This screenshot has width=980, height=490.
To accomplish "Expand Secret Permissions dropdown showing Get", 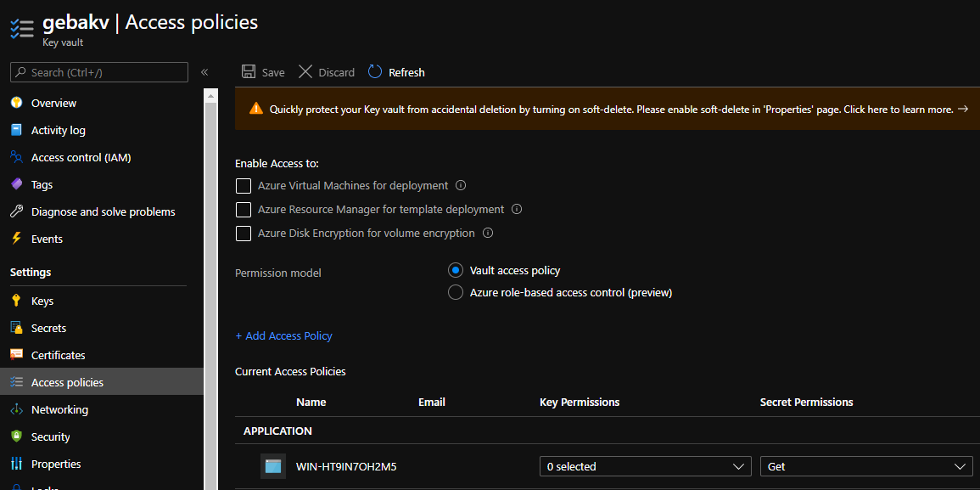I will point(865,466).
